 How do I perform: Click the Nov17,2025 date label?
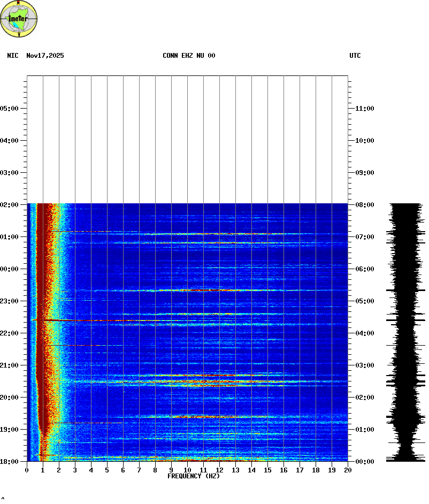tap(45, 56)
